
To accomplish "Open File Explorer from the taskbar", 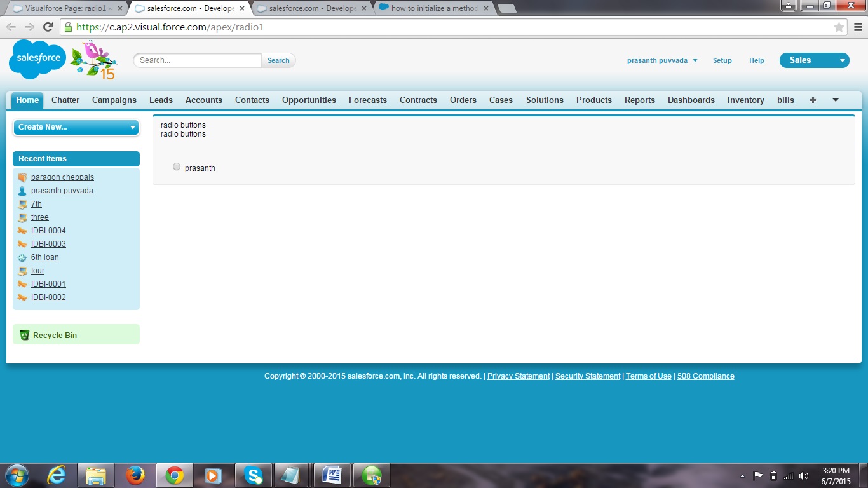I will [x=96, y=475].
